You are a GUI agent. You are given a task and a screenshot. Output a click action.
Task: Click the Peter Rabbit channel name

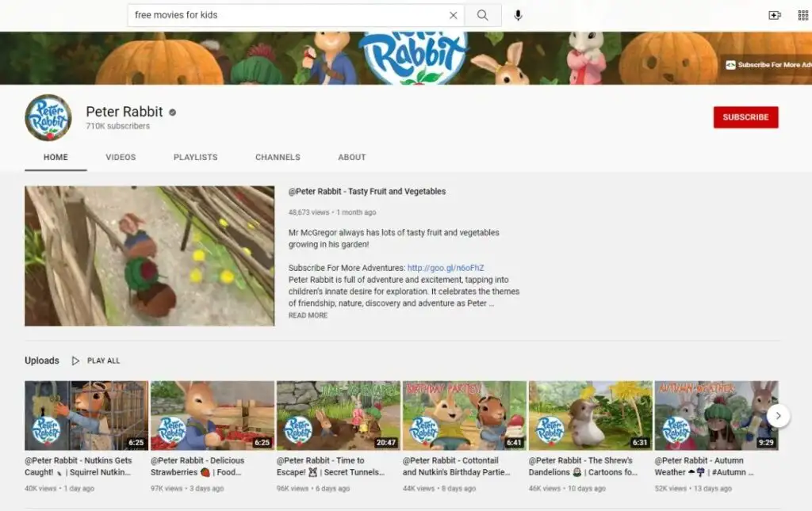[124, 112]
